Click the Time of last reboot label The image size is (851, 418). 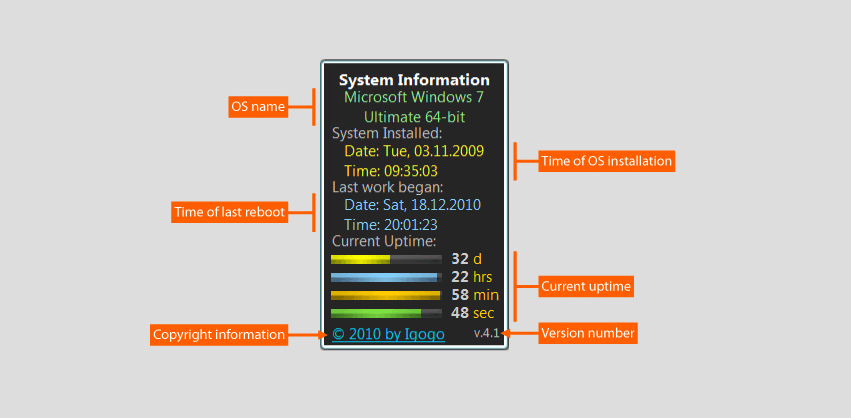point(230,212)
